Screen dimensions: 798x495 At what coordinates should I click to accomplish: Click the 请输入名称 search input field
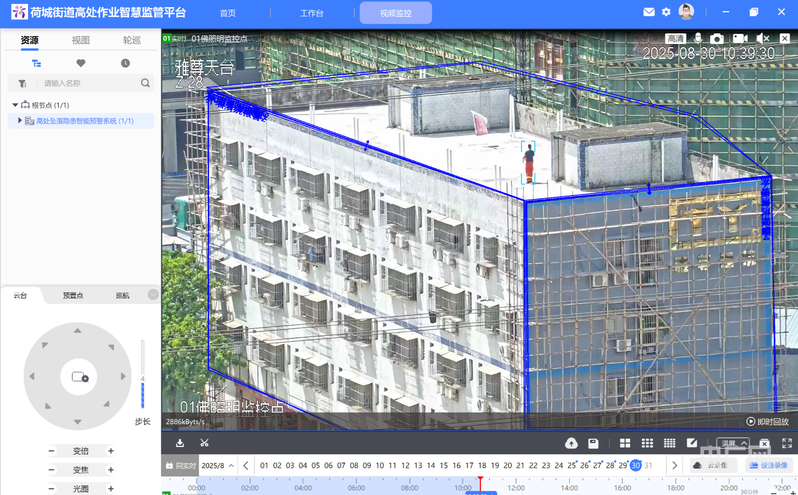pos(88,83)
